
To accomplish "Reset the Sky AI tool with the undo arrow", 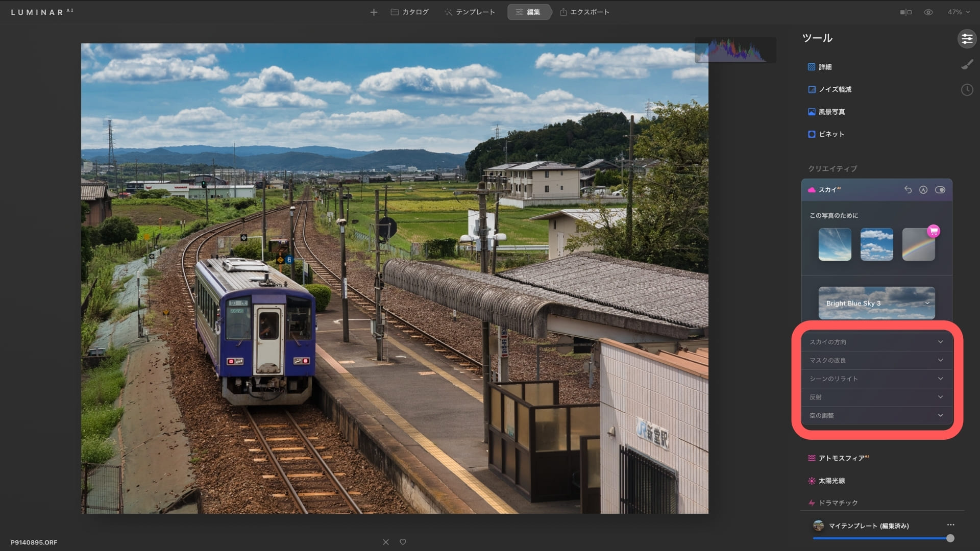I will click(908, 190).
